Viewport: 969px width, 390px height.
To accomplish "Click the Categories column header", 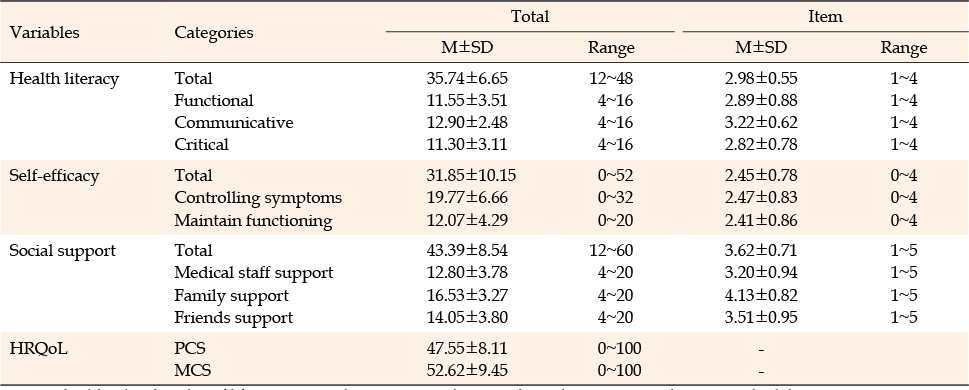I will click(214, 33).
